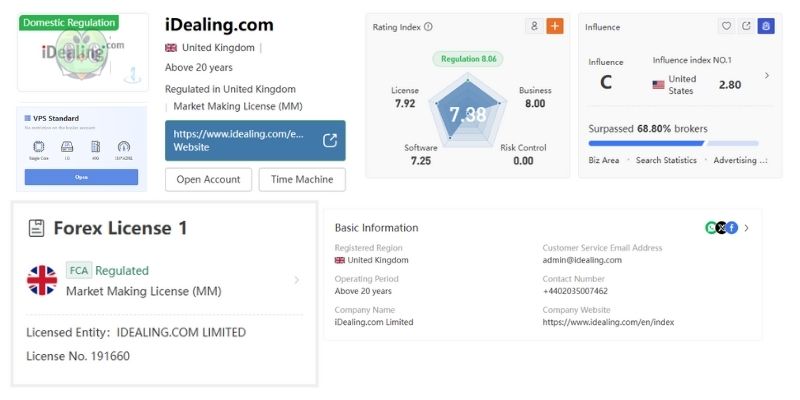Expand Basic Information with the right chevron
Screen dimensions: 800x400
pos(746,228)
